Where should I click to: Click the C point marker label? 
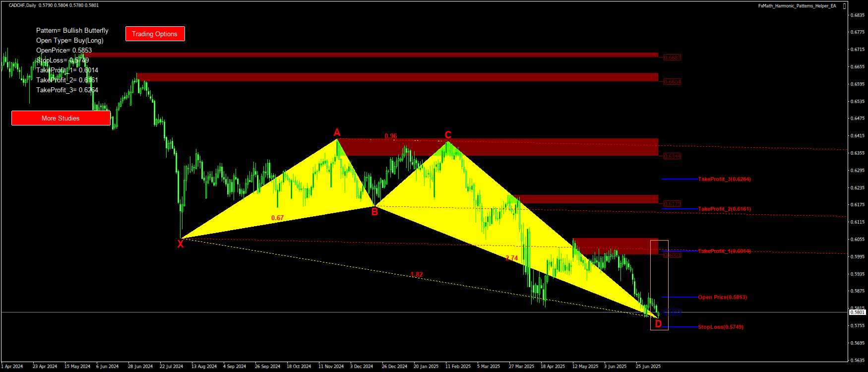448,135
